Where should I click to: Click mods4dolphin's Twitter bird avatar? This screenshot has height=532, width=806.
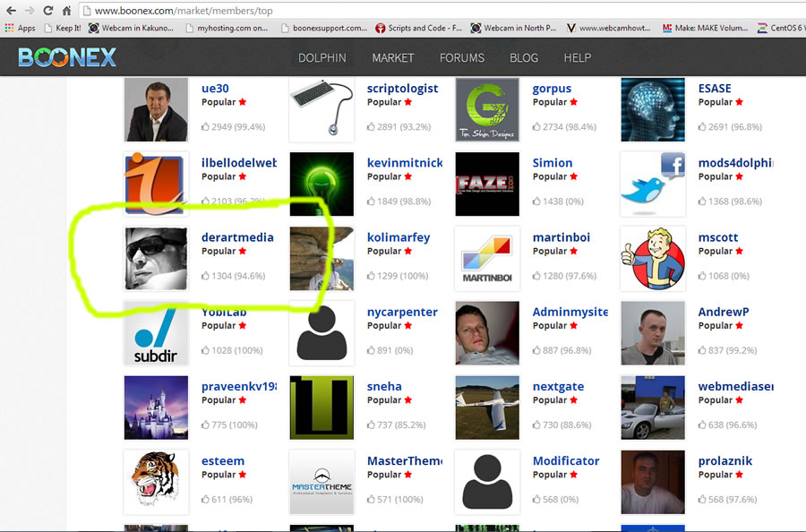pos(653,184)
